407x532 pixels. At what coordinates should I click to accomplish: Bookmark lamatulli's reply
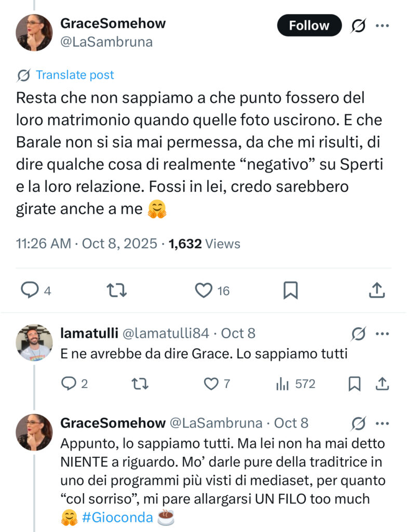pos(354,384)
